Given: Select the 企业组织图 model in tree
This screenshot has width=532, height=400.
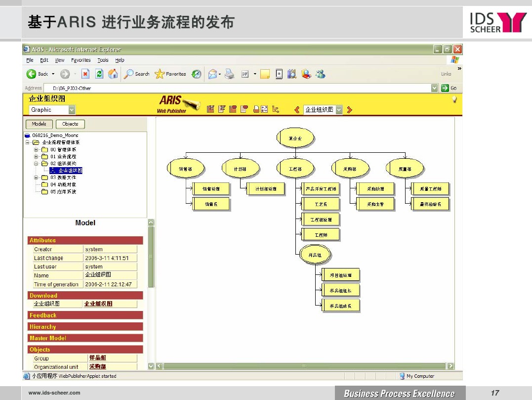Looking at the screenshot, I should (66, 171).
